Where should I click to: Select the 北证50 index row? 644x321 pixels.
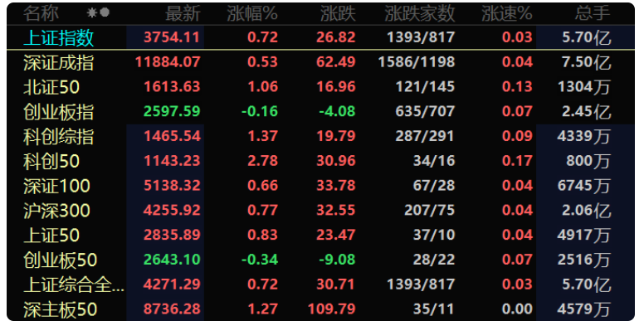point(321,87)
